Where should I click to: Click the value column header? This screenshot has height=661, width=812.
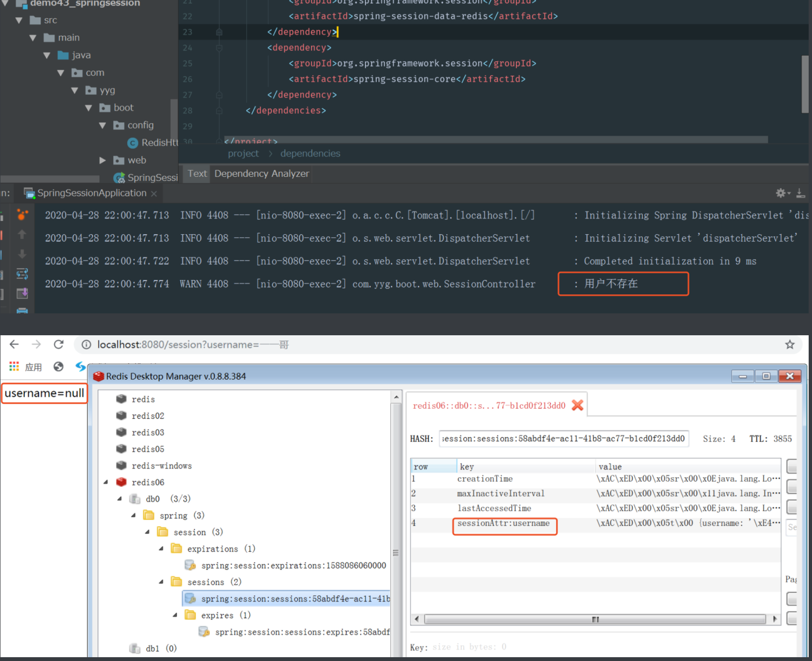pyautogui.click(x=688, y=466)
